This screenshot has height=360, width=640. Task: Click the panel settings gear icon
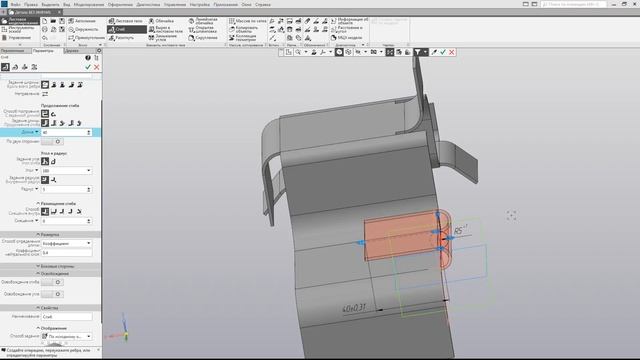click(x=99, y=51)
